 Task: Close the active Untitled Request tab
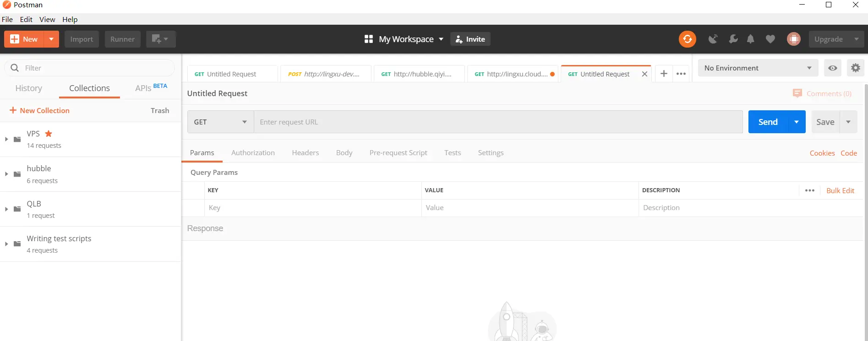click(x=644, y=74)
